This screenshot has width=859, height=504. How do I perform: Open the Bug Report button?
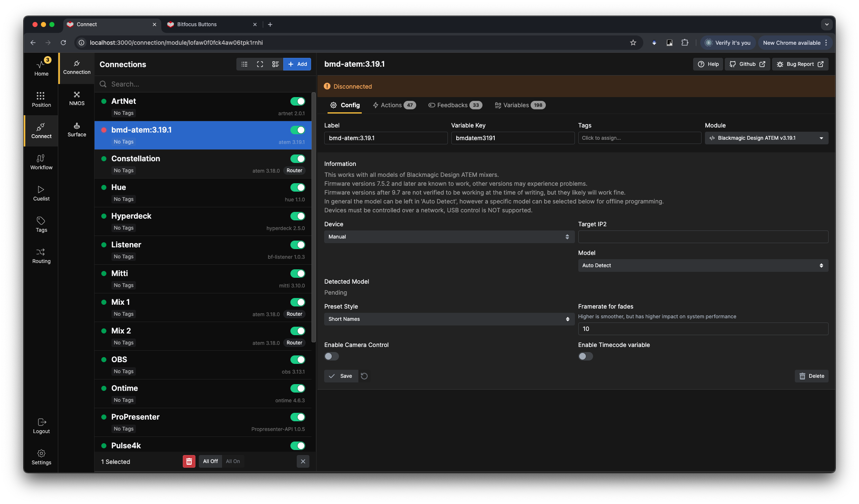(x=800, y=64)
